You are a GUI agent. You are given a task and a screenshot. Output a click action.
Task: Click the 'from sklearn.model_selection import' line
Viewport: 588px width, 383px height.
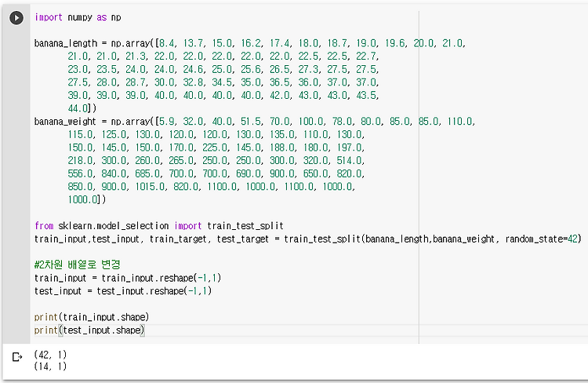pyautogui.click(x=159, y=226)
